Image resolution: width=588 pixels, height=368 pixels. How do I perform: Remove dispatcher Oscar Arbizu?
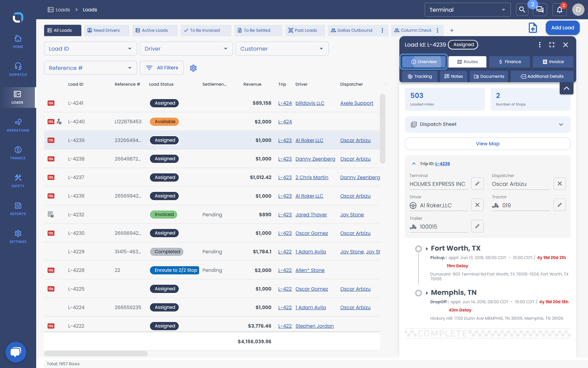click(560, 183)
